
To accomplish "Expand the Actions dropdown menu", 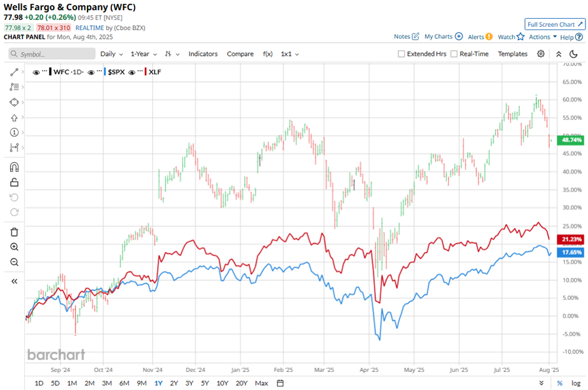I will point(542,37).
